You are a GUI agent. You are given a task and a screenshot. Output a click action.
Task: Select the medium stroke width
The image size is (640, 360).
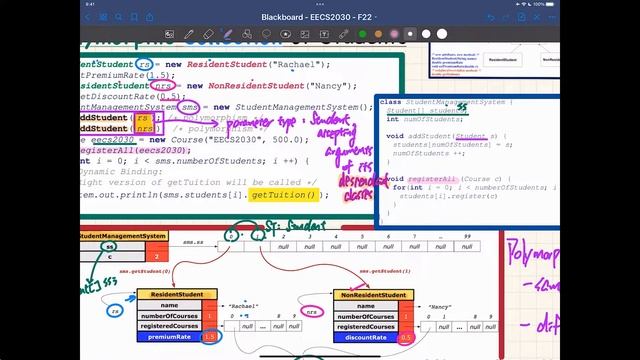click(x=426, y=34)
